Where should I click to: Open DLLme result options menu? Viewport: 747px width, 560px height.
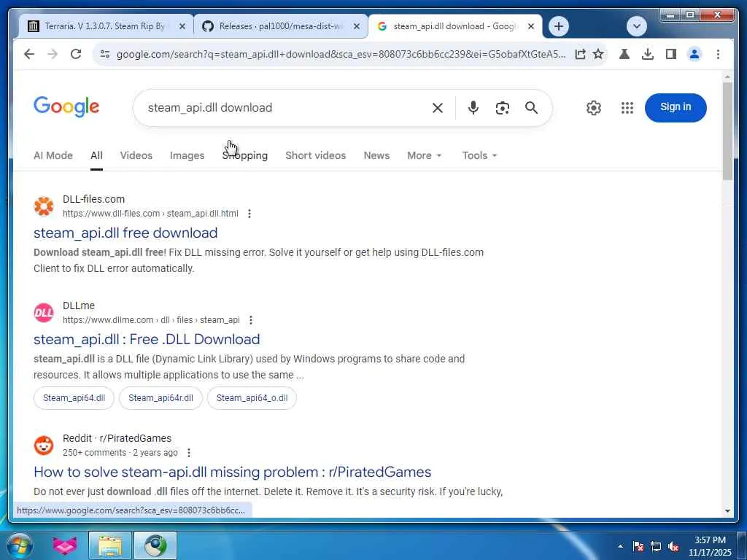[x=251, y=321]
